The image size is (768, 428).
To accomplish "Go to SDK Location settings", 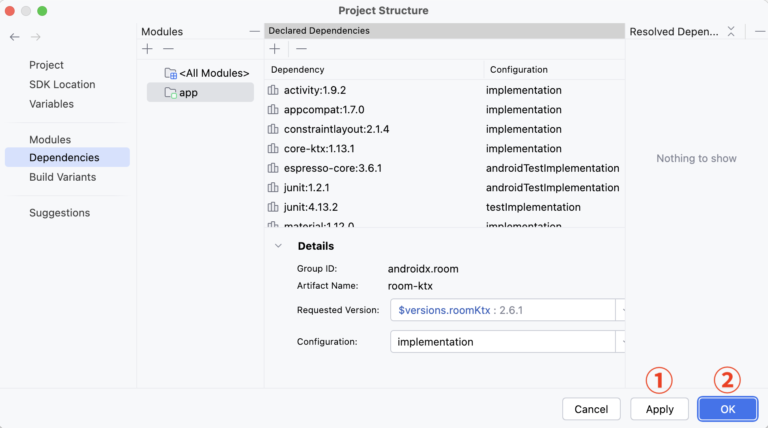I will [x=62, y=85].
